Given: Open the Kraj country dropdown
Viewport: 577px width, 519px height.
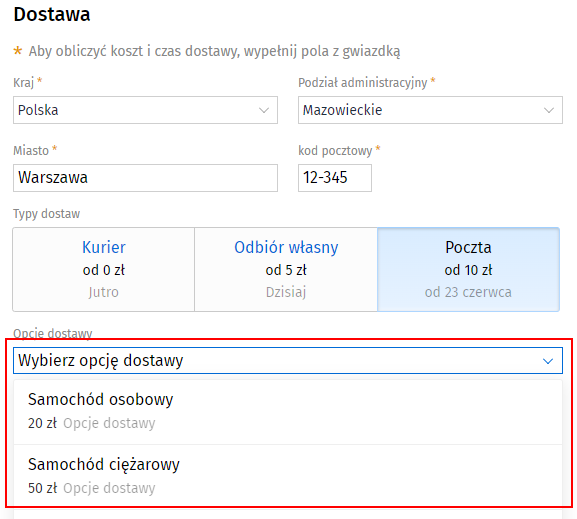Looking at the screenshot, I should point(145,110).
